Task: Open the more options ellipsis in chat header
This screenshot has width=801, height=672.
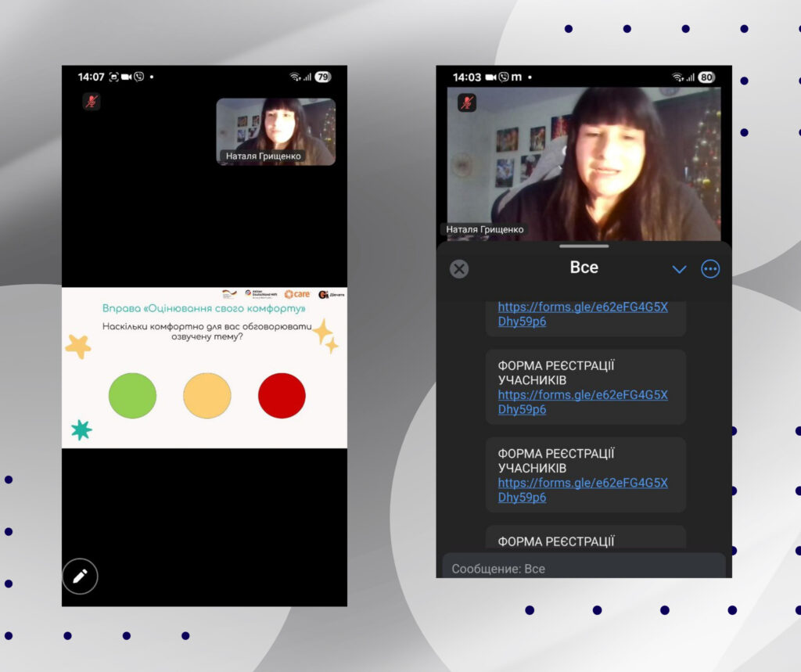Action: coord(710,269)
